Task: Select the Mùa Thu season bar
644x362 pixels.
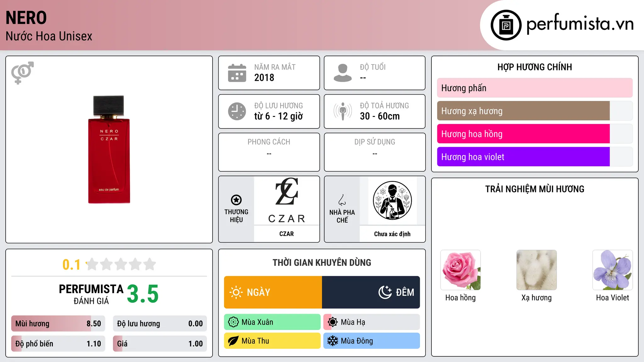Action: [x=272, y=341]
